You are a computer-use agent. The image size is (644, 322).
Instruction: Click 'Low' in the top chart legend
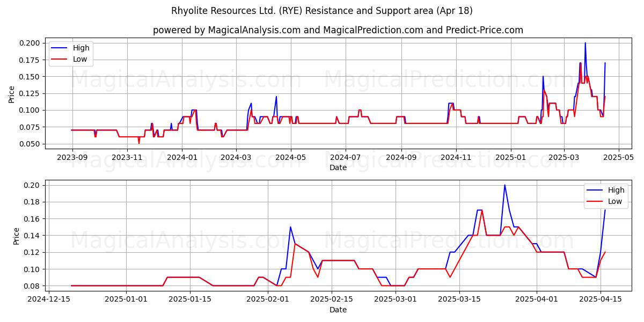(80, 59)
